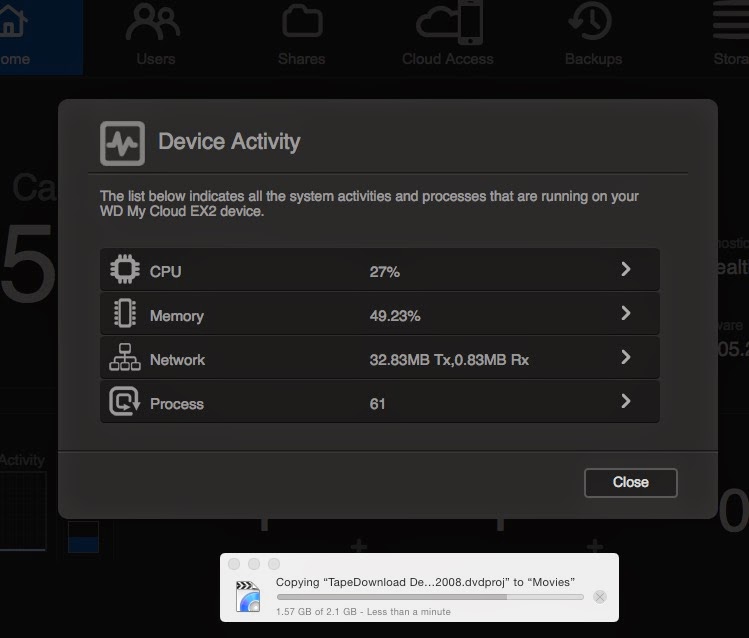749x638 pixels.
Task: Click the Copying TapeDownload title text
Action: 425,582
